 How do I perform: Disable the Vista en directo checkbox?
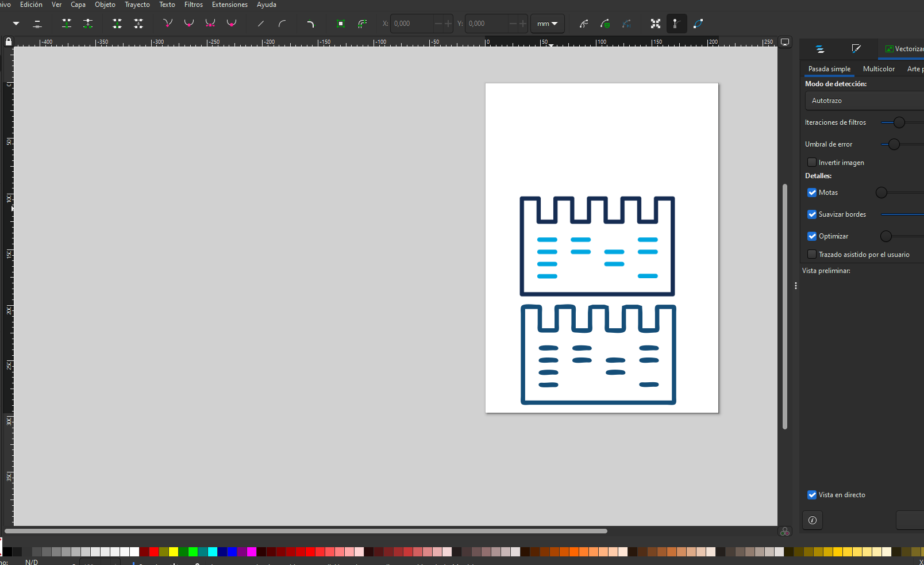pos(812,495)
